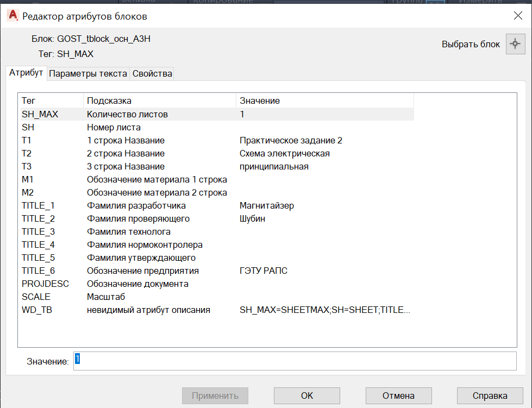
Task: Click prompt 'Фамилия утверждающего'
Action: point(141,258)
